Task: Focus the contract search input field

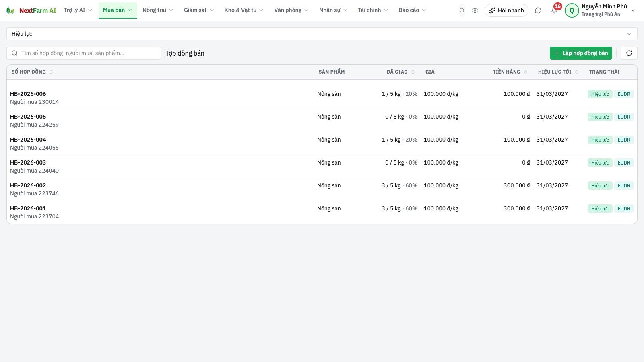Action: point(84,53)
